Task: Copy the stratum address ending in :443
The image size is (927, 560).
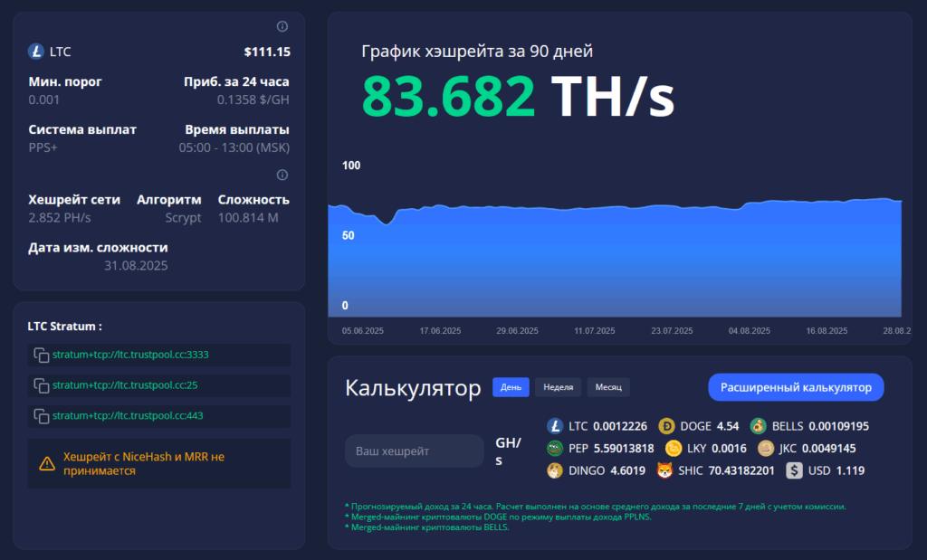Action: click(42, 416)
